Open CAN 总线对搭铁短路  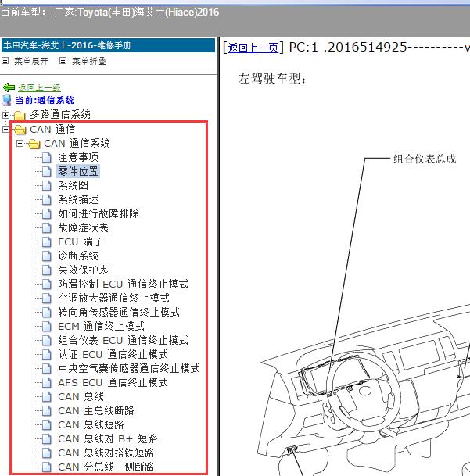(106, 453)
